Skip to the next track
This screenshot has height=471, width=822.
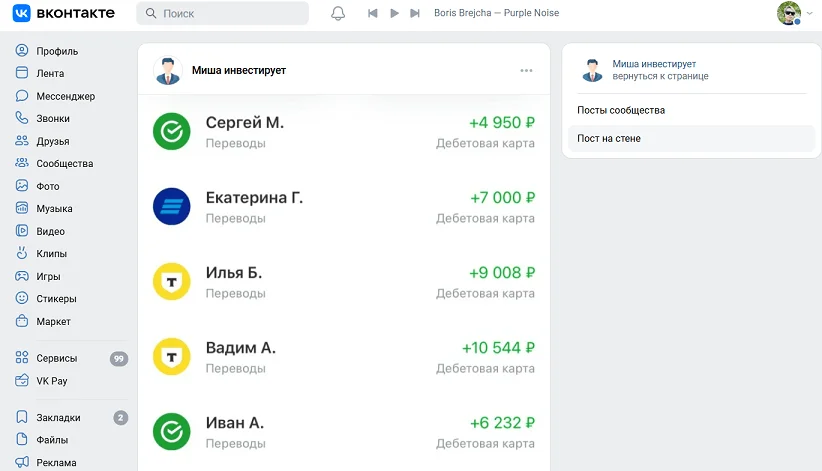click(417, 13)
